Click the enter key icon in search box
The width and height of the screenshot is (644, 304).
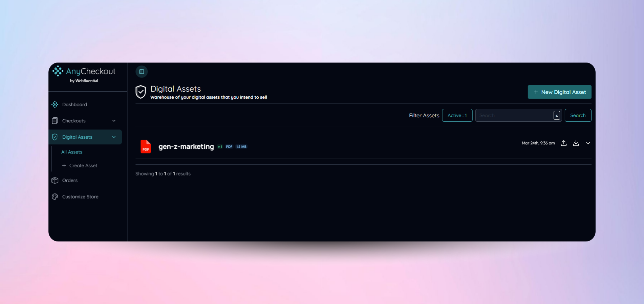[557, 115]
